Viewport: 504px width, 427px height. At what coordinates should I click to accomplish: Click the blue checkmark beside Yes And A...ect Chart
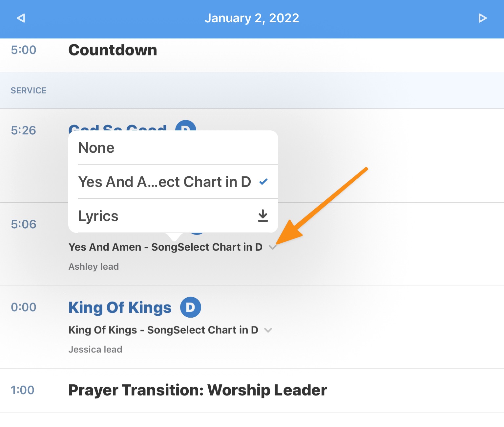(x=263, y=182)
